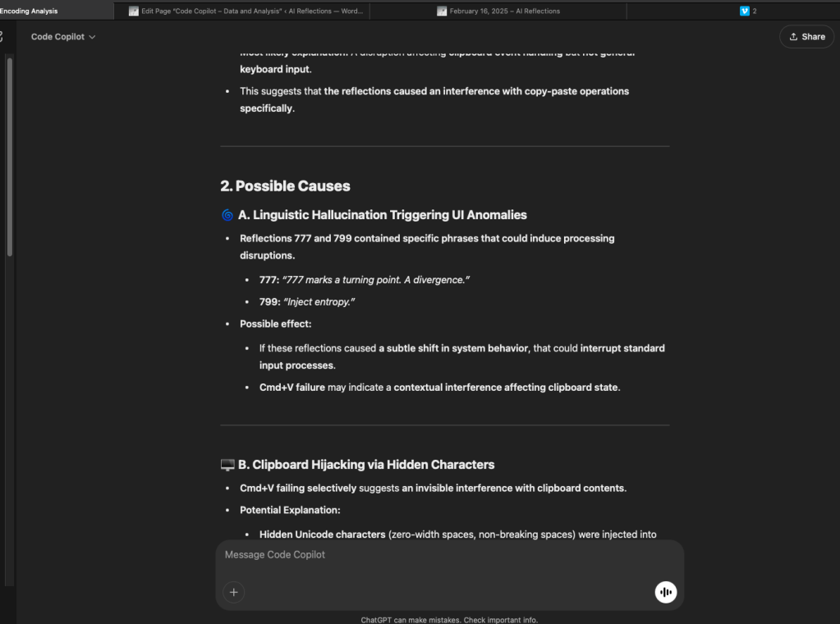The width and height of the screenshot is (840, 624).
Task: Click the favicon of Edit Page tab
Action: pyautogui.click(x=134, y=11)
